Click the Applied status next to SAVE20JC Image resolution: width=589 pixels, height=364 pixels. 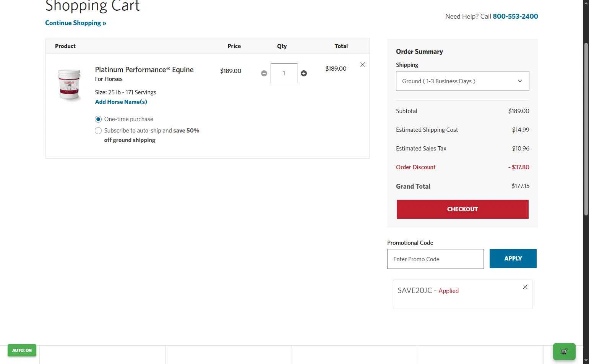tap(449, 291)
